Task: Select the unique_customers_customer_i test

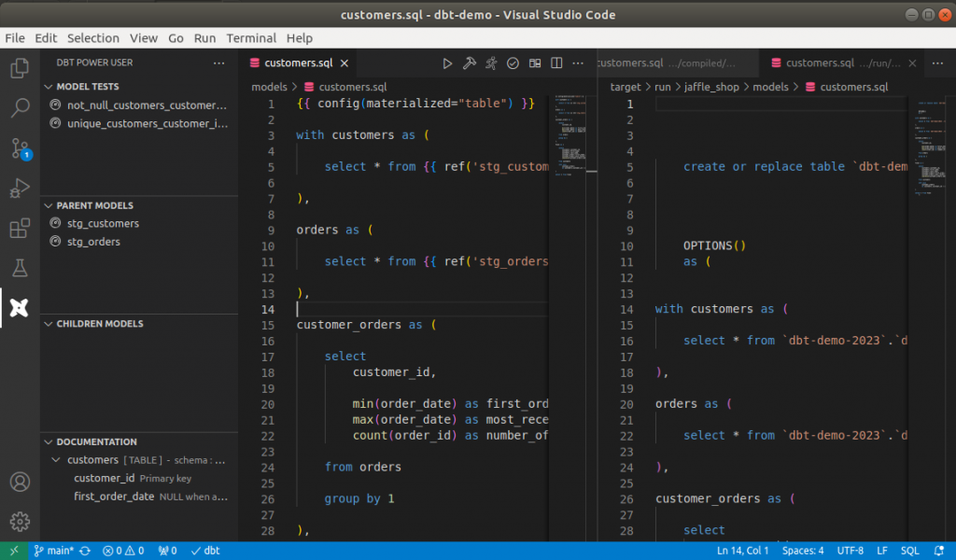Action: point(140,123)
